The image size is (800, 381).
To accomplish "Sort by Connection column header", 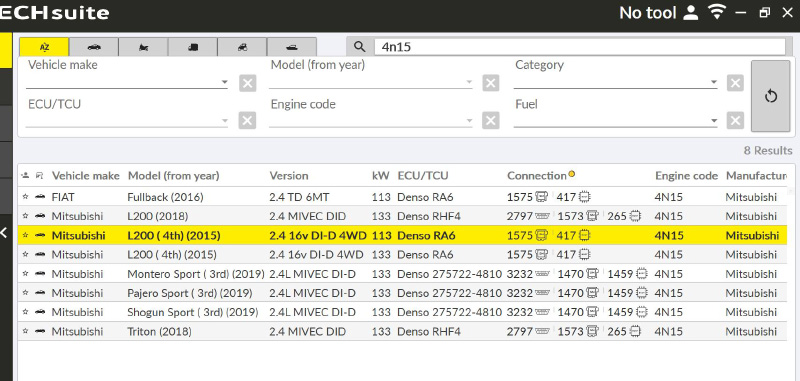I will (x=537, y=176).
